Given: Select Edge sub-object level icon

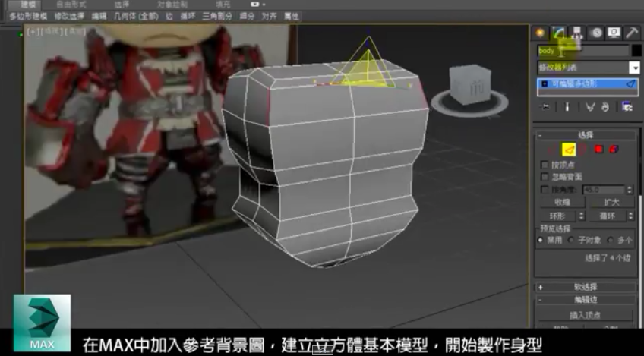Looking at the screenshot, I should point(569,150).
